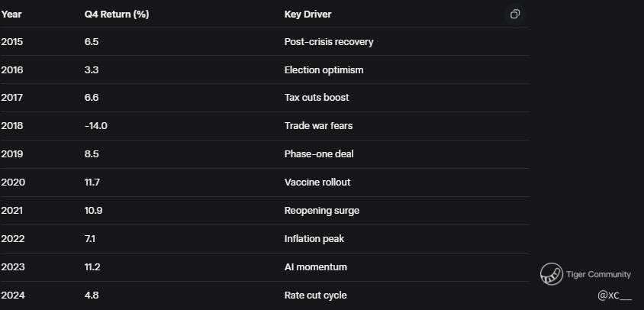Select the -14.0 return value for 2018
This screenshot has width=644, height=310.
[96, 126]
